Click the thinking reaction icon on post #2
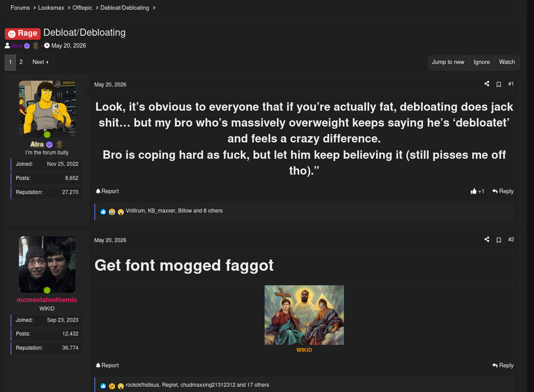Screen dimensions: 534x392 click(112, 386)
